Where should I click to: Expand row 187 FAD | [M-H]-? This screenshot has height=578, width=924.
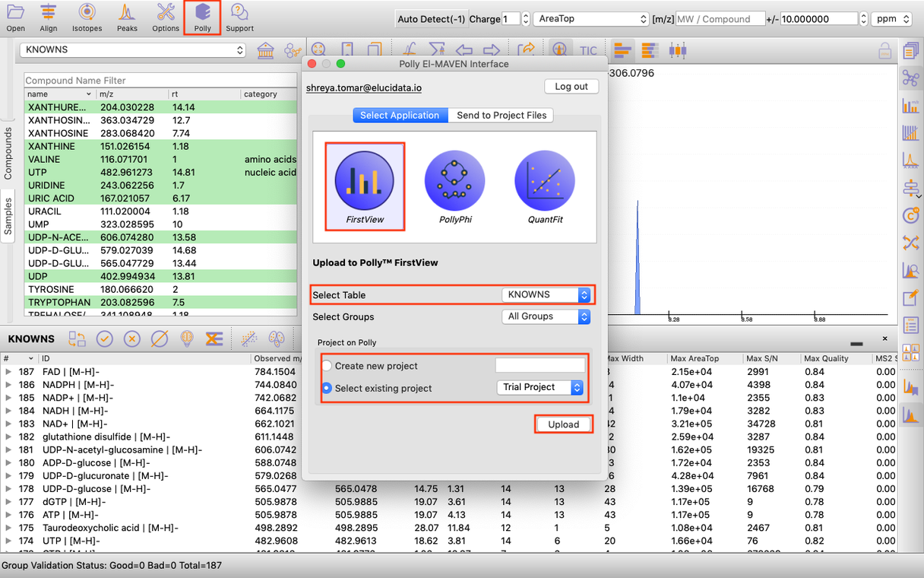coord(9,372)
